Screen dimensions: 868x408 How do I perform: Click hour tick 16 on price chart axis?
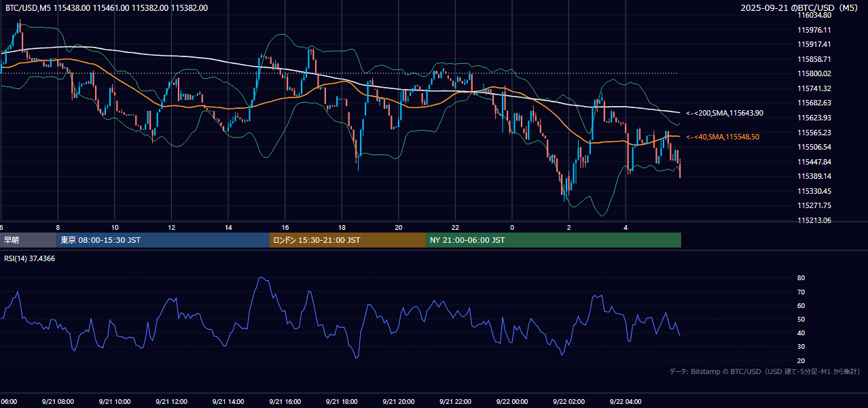[x=285, y=227]
